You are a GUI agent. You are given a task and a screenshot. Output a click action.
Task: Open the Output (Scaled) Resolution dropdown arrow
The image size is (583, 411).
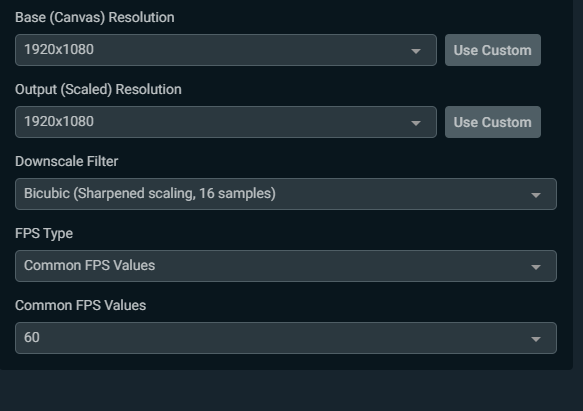(416, 123)
